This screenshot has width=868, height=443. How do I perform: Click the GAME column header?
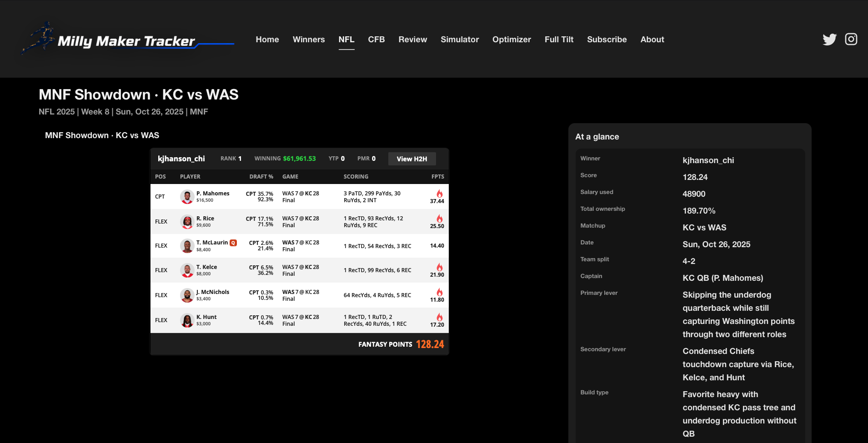291,176
